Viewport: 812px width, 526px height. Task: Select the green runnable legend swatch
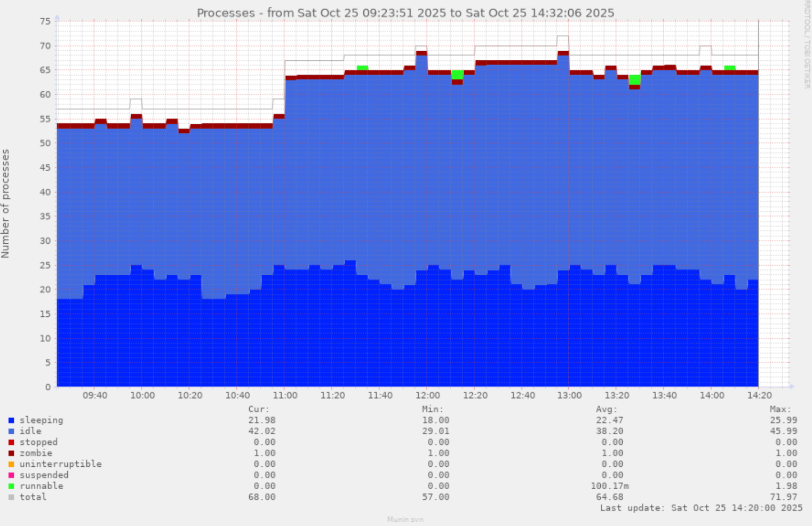coord(11,486)
